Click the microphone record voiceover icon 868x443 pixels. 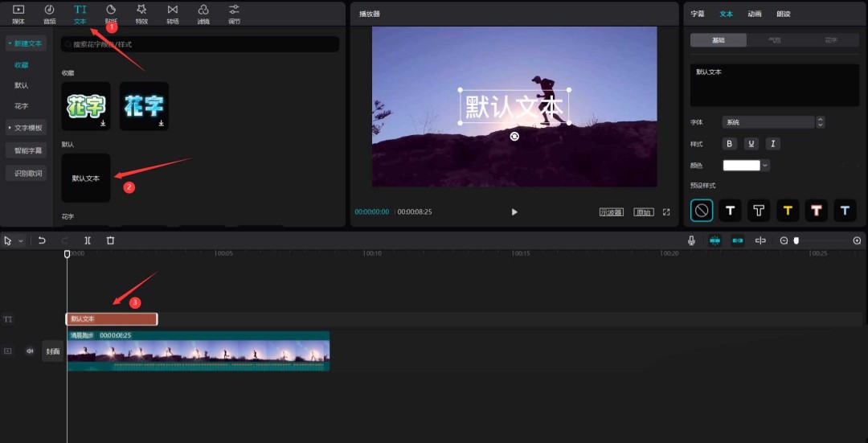[x=691, y=240]
